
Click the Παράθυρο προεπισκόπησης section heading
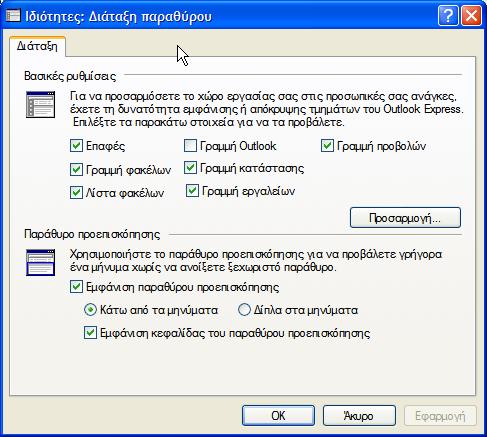[92, 234]
